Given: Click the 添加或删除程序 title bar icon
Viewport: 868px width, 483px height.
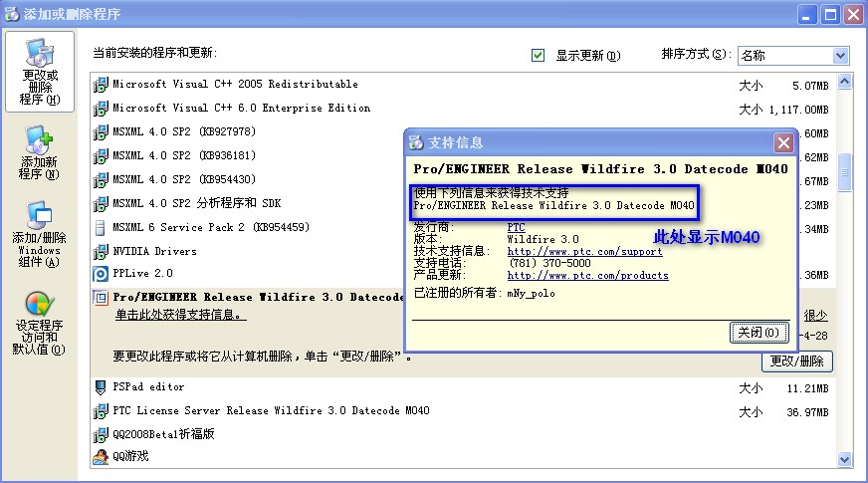Looking at the screenshot, I should [x=12, y=14].
